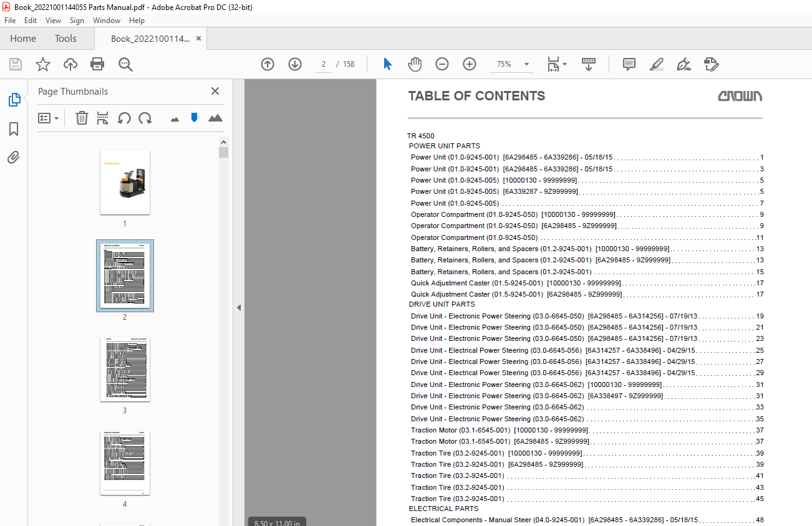Open the fit page width options
812x526 pixels.
click(x=556, y=64)
